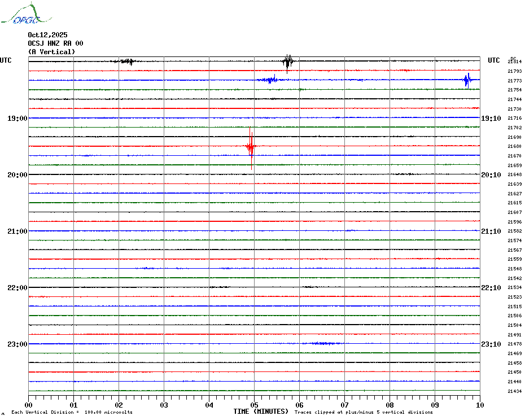Viewport: 525px width, 420px height.
Task: Click the 19:10 time label
Action: click(491, 118)
